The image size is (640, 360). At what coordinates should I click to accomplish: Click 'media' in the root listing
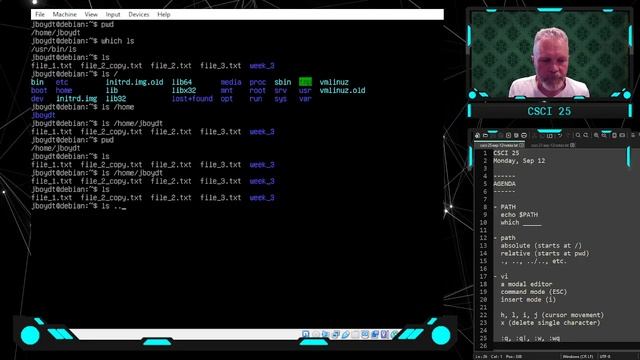[x=231, y=82]
